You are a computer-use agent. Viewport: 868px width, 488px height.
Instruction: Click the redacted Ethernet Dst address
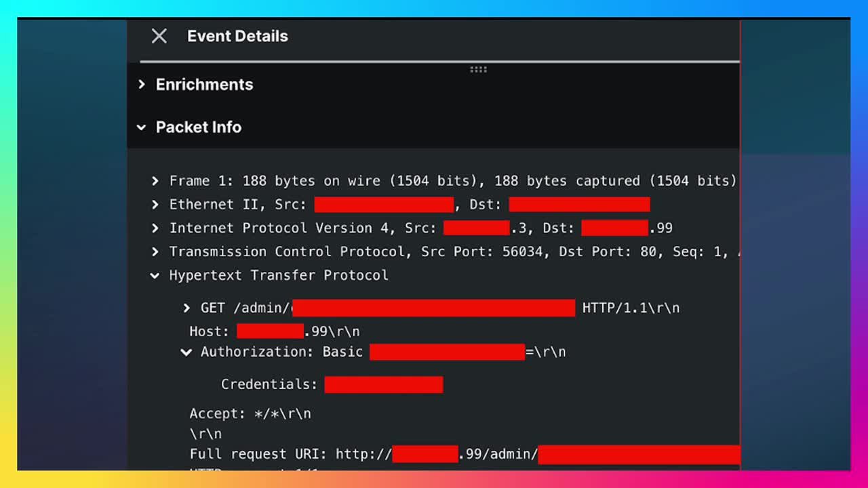click(579, 205)
